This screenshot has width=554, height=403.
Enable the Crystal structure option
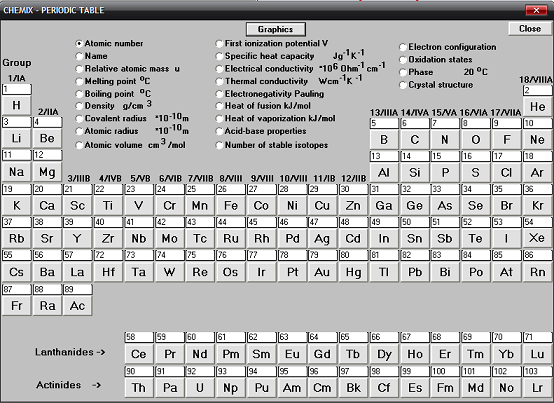pyautogui.click(x=403, y=85)
